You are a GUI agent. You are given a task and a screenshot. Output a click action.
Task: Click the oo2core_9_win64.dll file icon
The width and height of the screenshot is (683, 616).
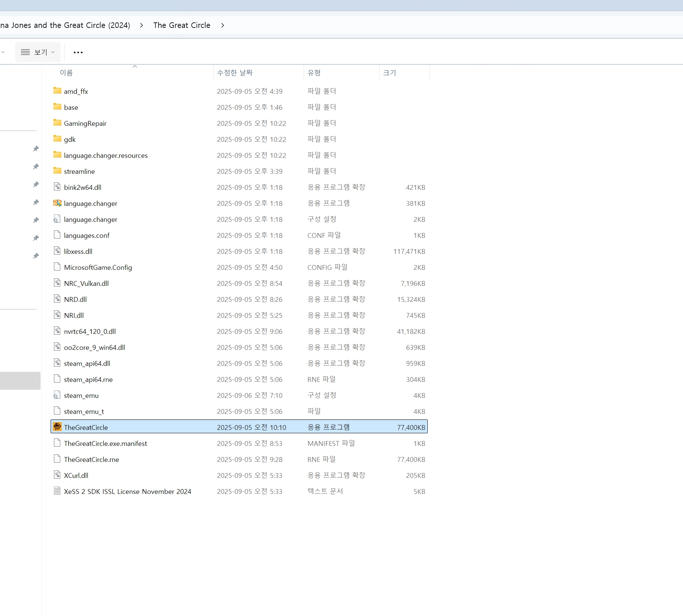57,347
